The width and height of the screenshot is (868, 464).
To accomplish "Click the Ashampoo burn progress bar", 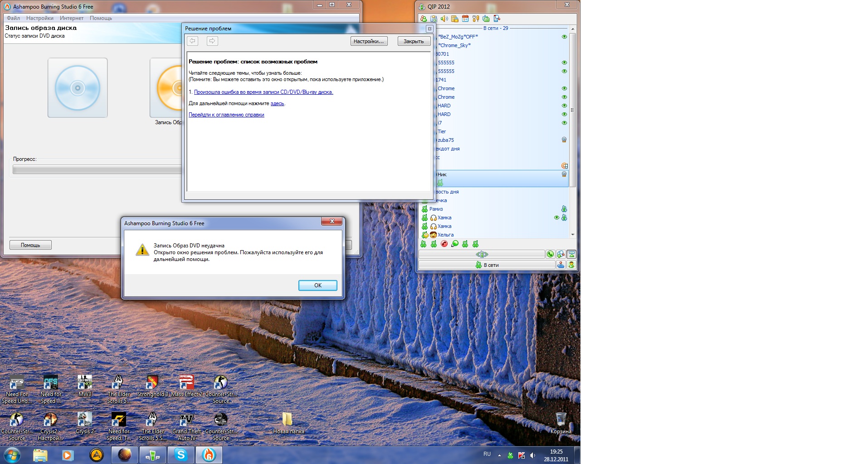I will click(x=97, y=169).
